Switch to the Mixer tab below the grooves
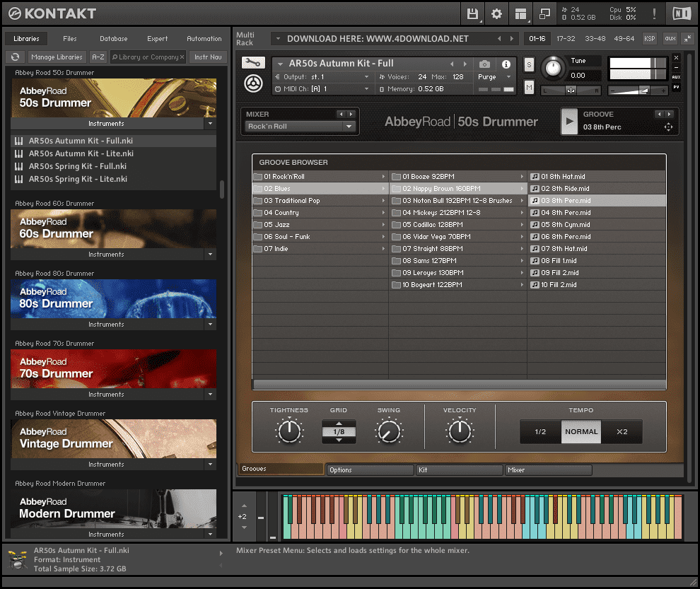Viewport: 700px width, 589px height. (549, 470)
